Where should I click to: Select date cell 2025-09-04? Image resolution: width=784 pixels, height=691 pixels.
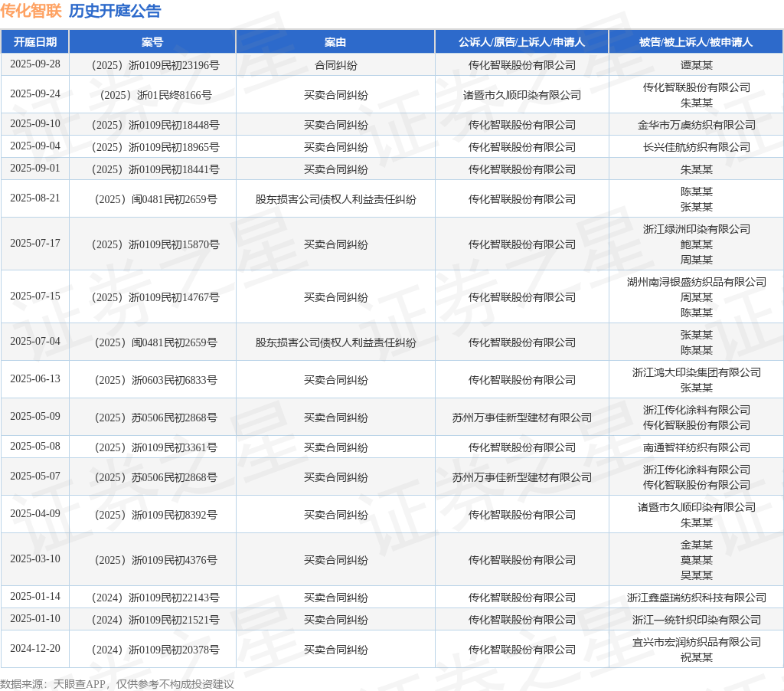35,146
